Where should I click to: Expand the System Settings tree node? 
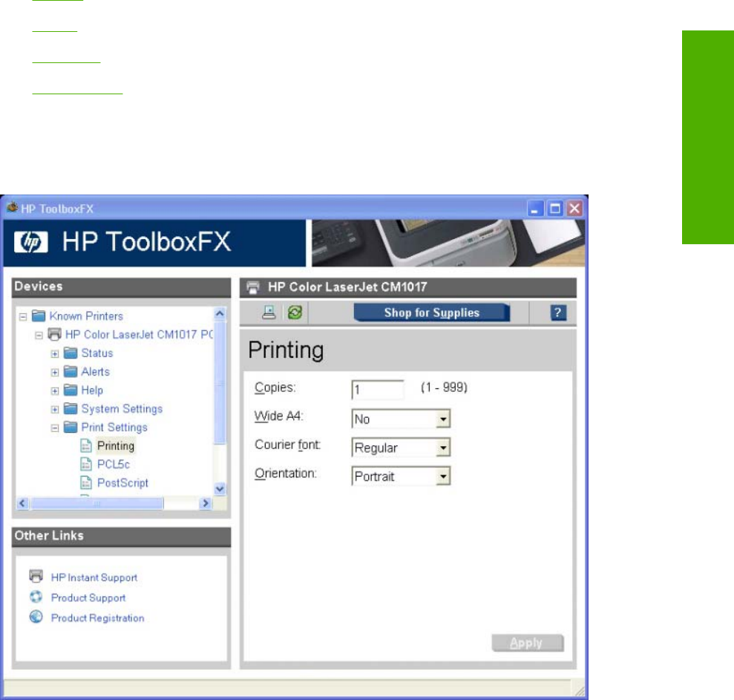click(x=55, y=410)
